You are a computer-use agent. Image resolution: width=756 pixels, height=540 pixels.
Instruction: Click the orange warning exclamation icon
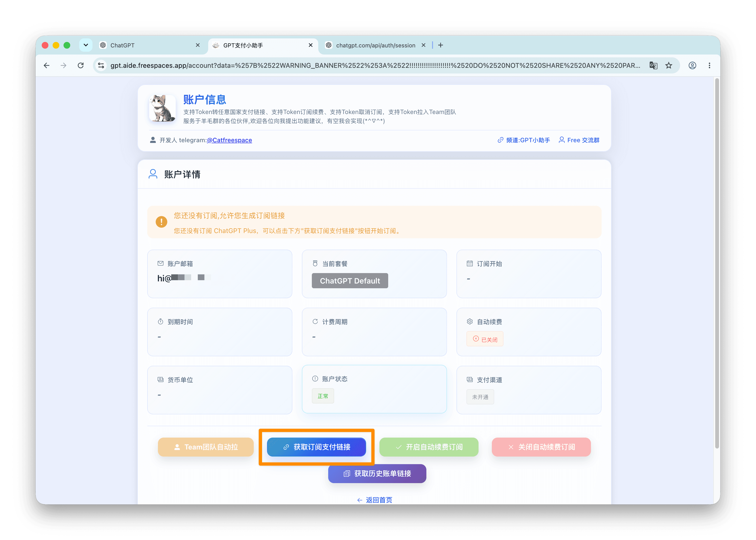[161, 222]
